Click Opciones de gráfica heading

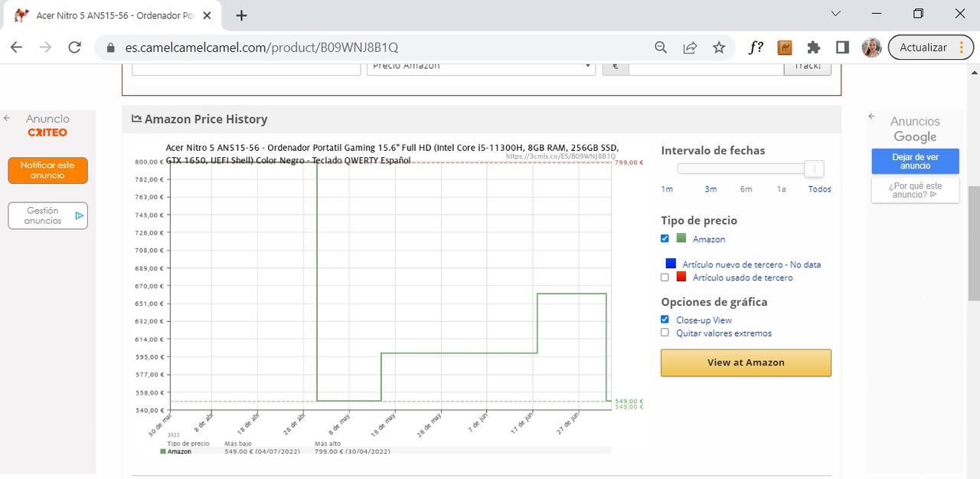[x=714, y=302]
